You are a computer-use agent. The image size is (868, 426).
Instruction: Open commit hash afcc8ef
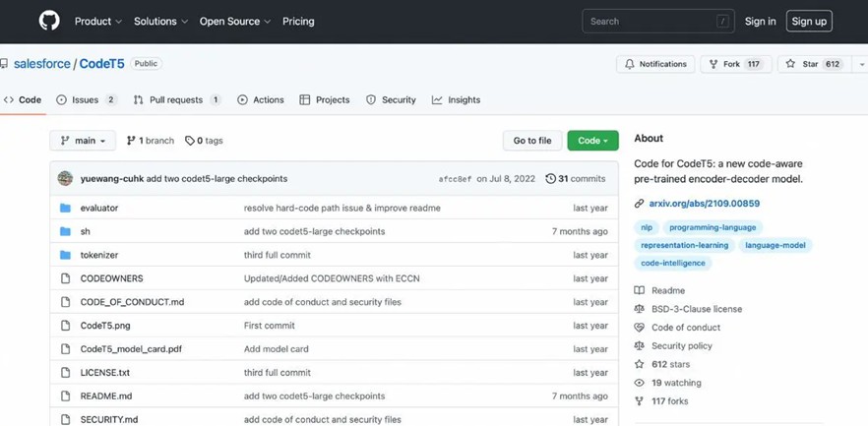coord(455,179)
